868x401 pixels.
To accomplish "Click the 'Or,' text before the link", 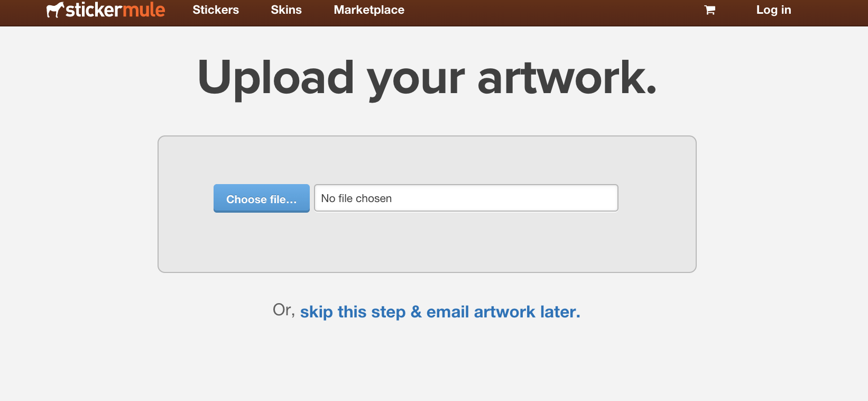I will coord(284,310).
